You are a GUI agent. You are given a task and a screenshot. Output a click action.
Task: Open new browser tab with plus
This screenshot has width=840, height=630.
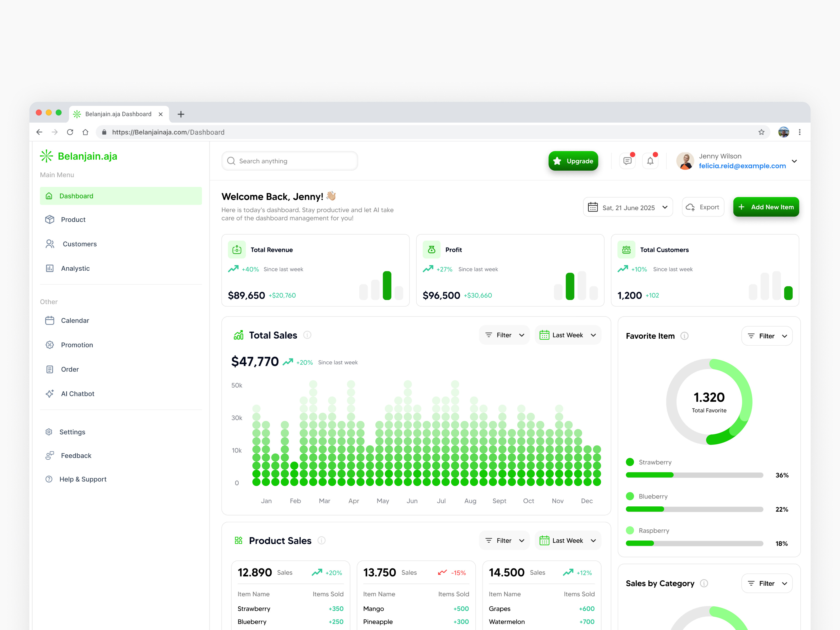[181, 114]
